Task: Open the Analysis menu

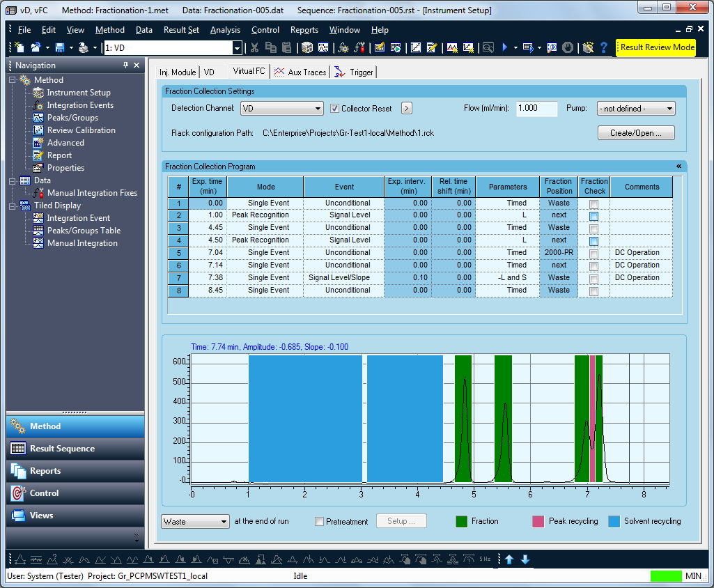Action: tap(226, 30)
